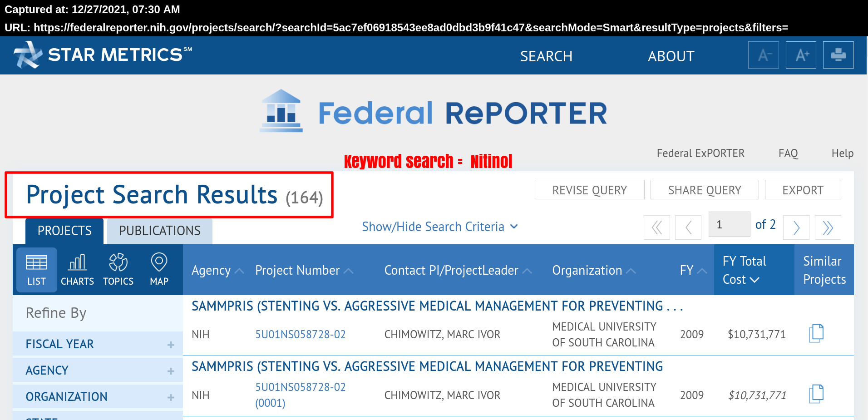This screenshot has width=868, height=420.
Task: Click the Federal RePORTER building logo
Action: click(281, 111)
